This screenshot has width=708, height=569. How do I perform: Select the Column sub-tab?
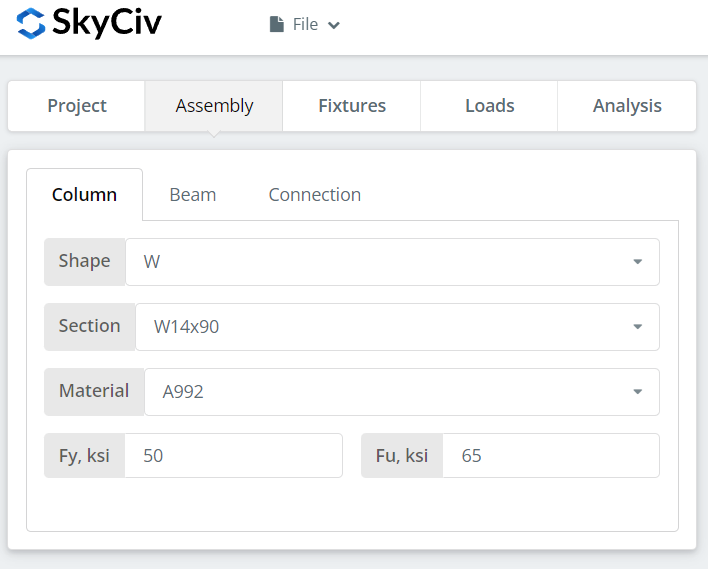pyautogui.click(x=84, y=195)
